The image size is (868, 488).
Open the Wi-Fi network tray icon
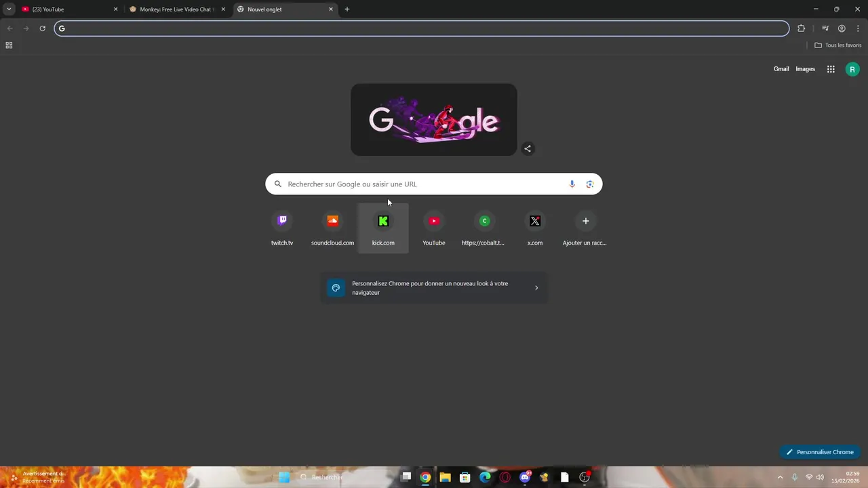click(x=809, y=477)
